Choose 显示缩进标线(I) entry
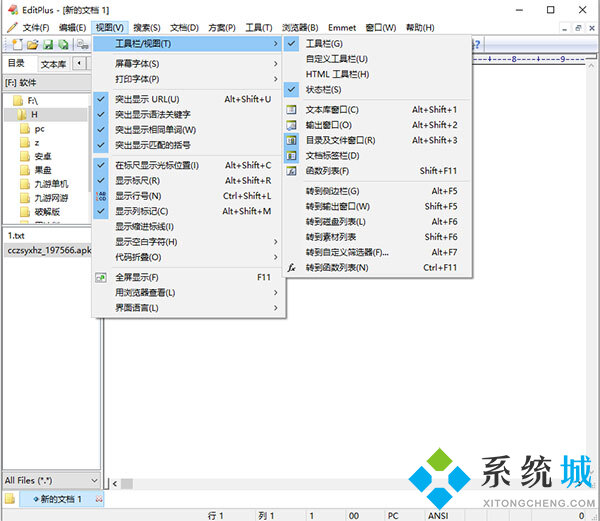Image resolution: width=600 pixels, height=521 pixels. (x=189, y=226)
